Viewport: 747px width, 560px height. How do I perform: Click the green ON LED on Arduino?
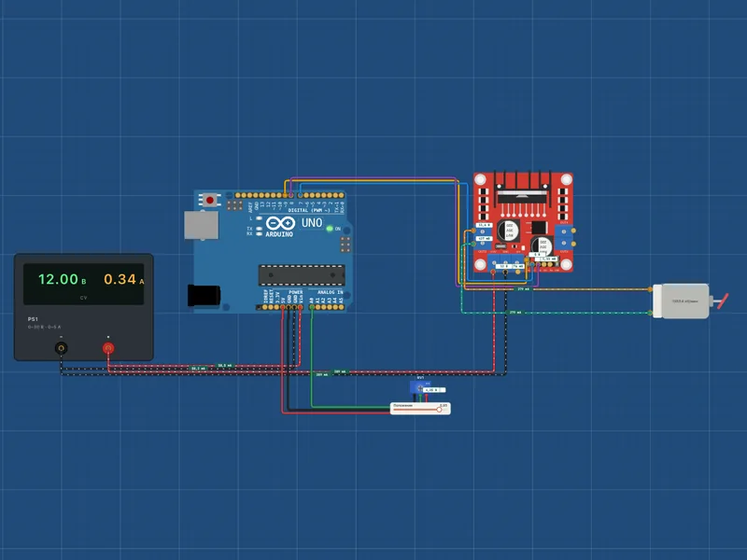click(330, 229)
